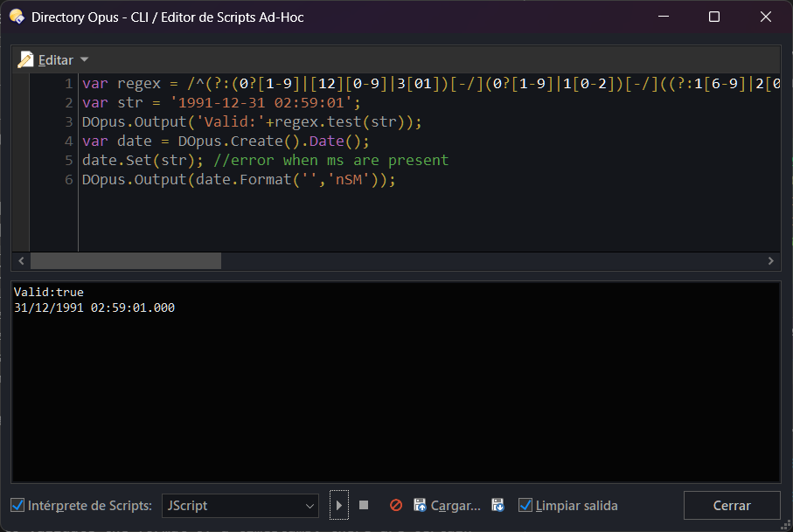The image size is (793, 532).
Task: Maximize the Directory Opus window
Action: click(714, 17)
